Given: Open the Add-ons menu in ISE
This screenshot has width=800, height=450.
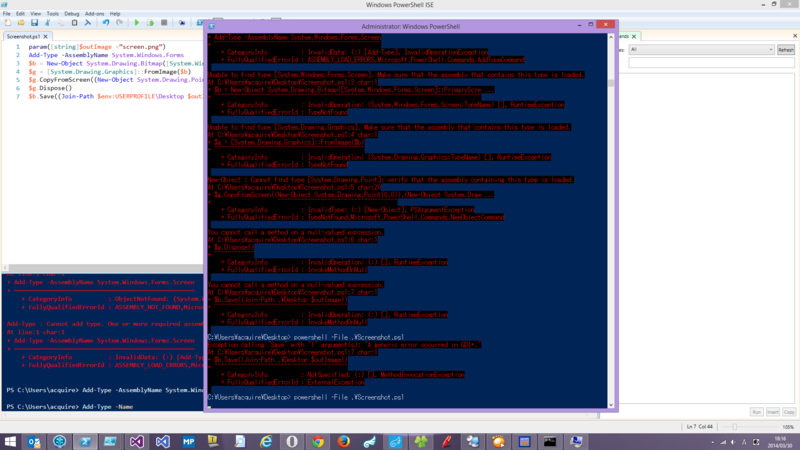Looking at the screenshot, I should (94, 14).
